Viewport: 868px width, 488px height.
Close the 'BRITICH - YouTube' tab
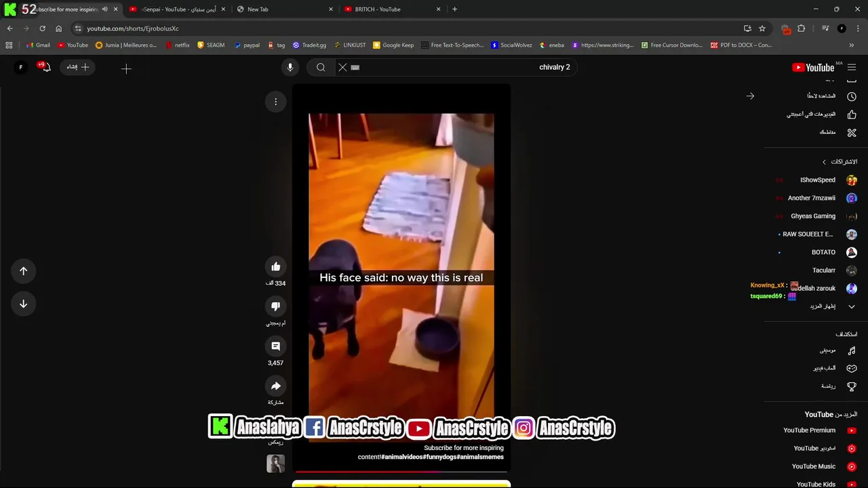[x=439, y=9]
